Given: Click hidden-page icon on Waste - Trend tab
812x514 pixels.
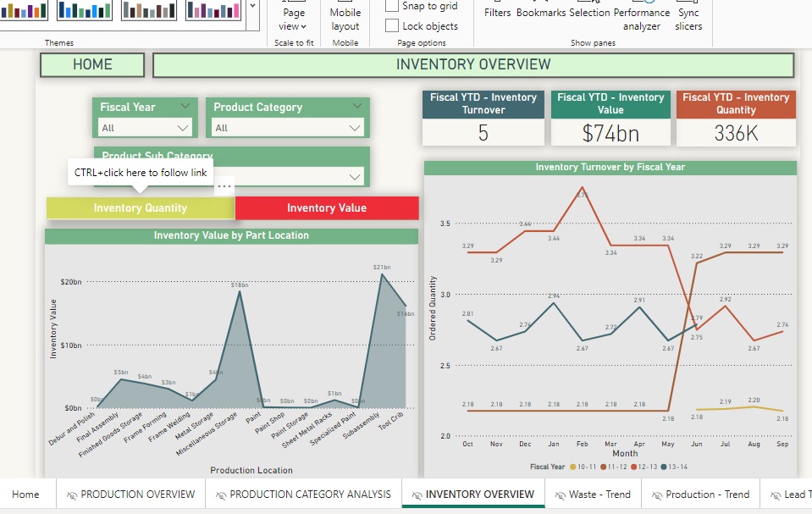Looking at the screenshot, I should coord(560,495).
